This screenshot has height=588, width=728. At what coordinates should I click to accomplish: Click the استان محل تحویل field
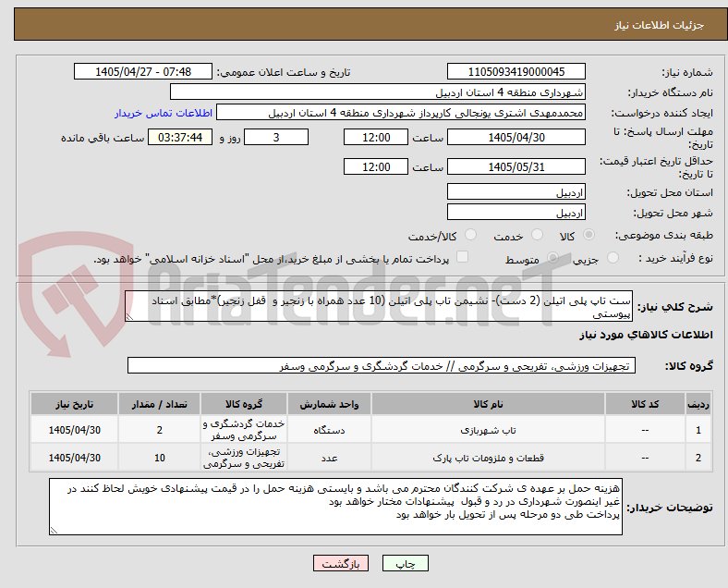point(516,191)
